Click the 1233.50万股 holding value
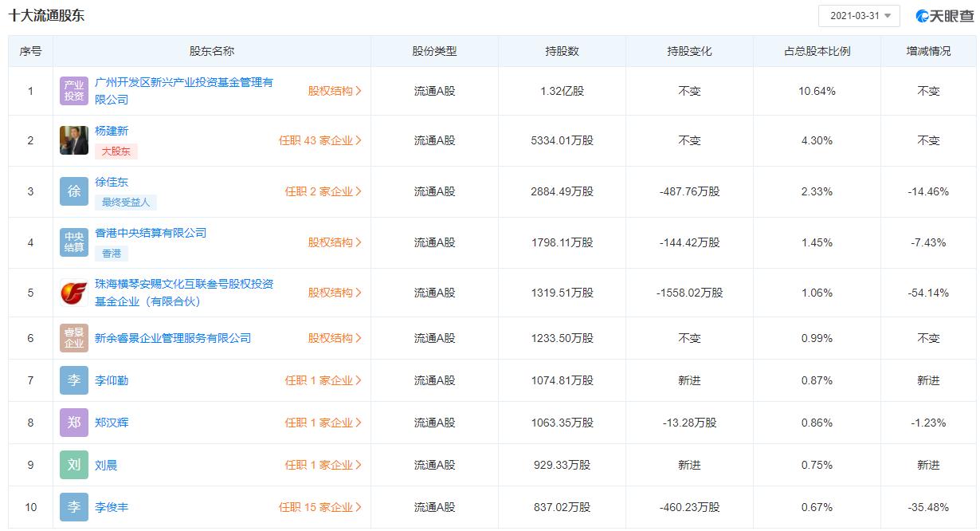 (x=563, y=338)
